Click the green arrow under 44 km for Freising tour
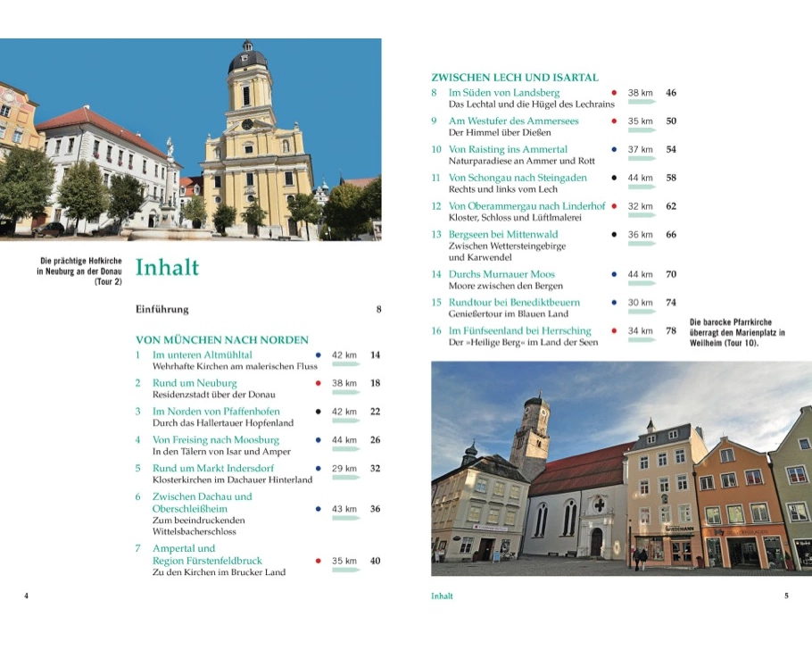The image size is (812, 650). coord(344,448)
